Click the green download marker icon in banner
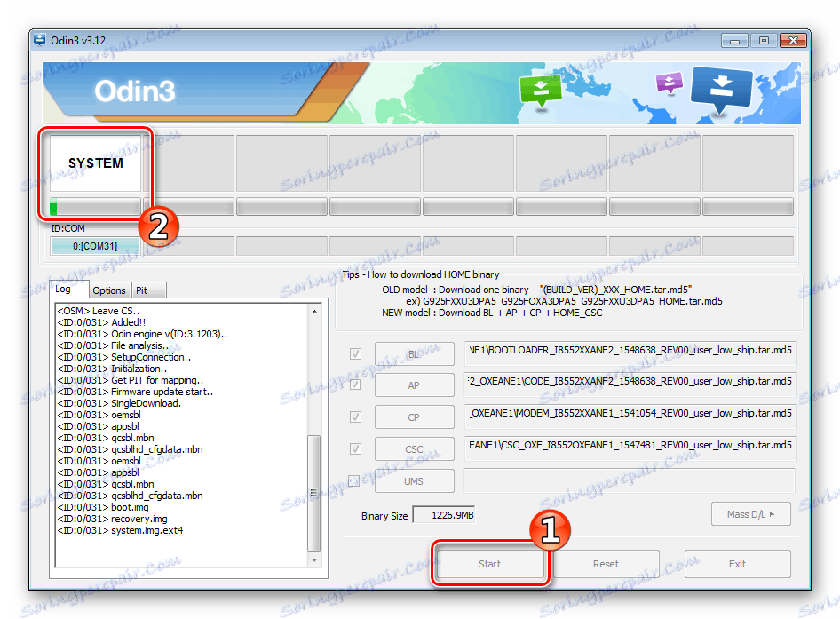The width and height of the screenshot is (840, 619). pos(541,91)
